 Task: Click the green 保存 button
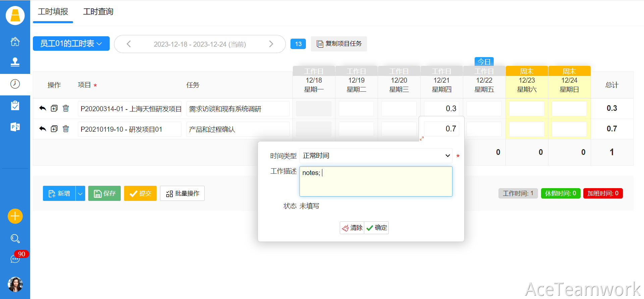coord(104,194)
